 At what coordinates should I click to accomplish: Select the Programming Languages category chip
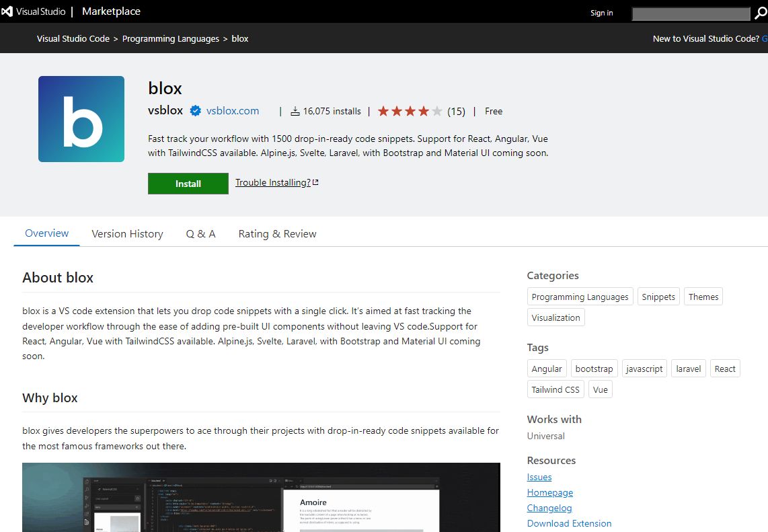pyautogui.click(x=580, y=297)
